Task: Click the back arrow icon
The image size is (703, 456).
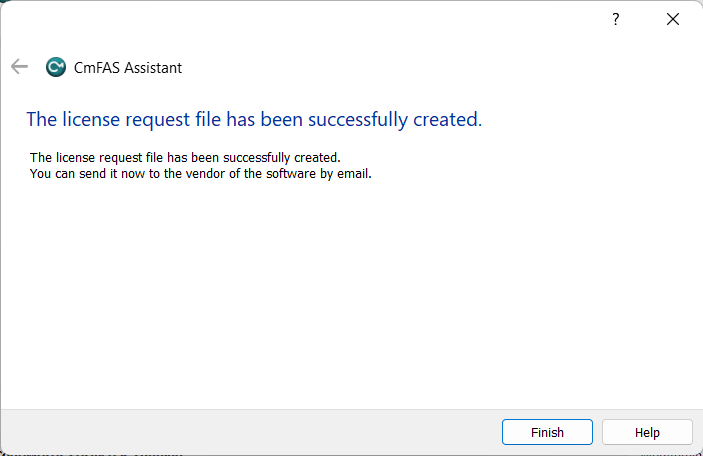Action: [x=19, y=67]
